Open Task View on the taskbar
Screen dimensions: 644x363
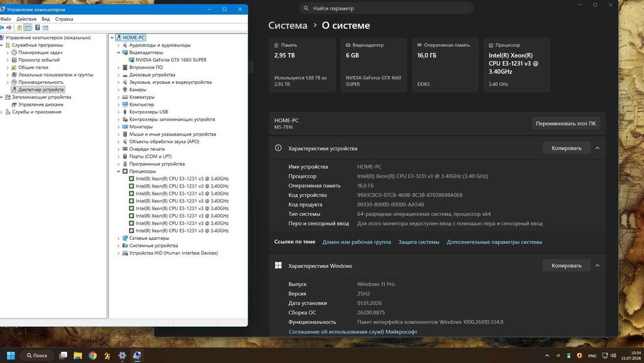pos(63,355)
